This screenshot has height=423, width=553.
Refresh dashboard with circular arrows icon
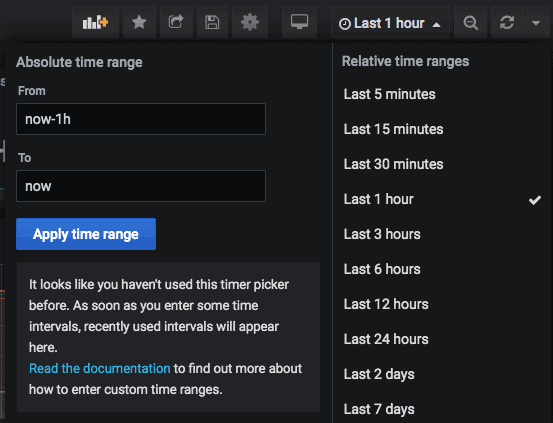[x=507, y=23]
